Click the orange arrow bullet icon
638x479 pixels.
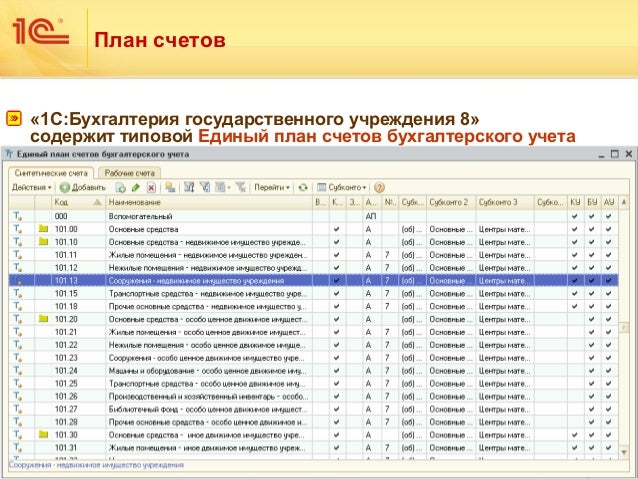point(14,118)
